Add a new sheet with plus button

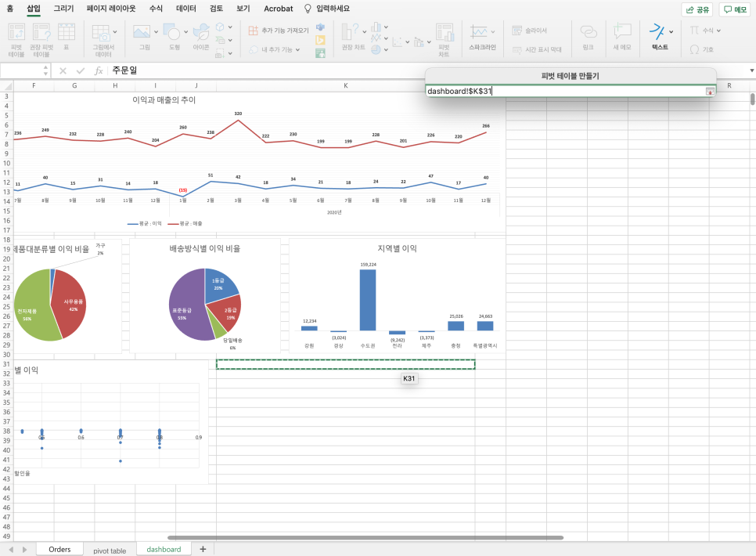click(x=203, y=549)
